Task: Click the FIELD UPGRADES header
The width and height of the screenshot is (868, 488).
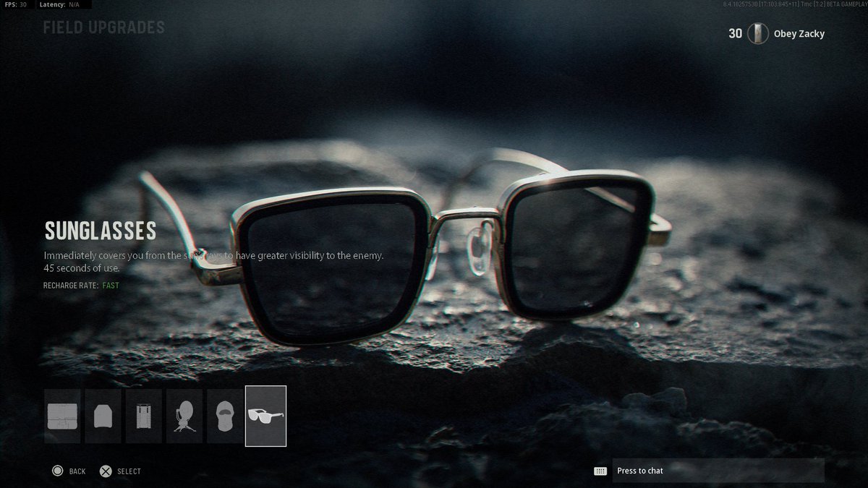Action: pos(104,28)
